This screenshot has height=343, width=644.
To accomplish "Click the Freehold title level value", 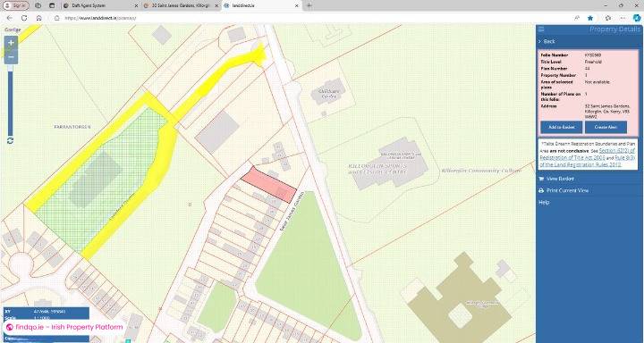I will click(593, 62).
